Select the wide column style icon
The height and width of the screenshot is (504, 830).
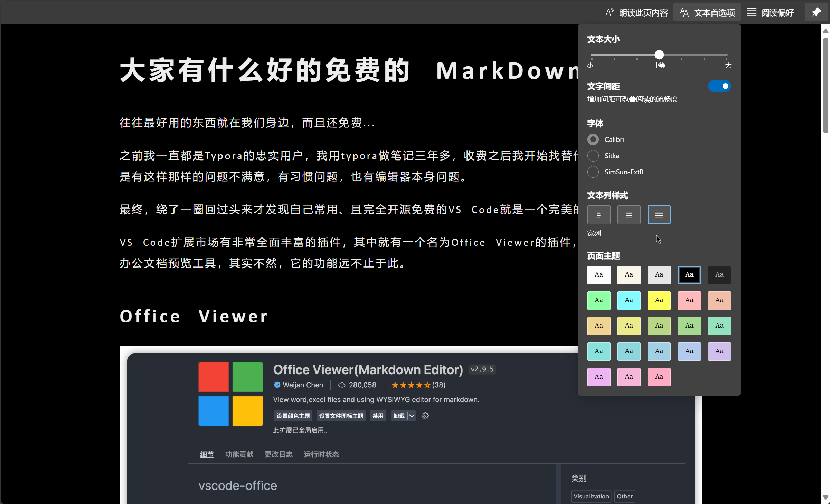[x=659, y=215]
